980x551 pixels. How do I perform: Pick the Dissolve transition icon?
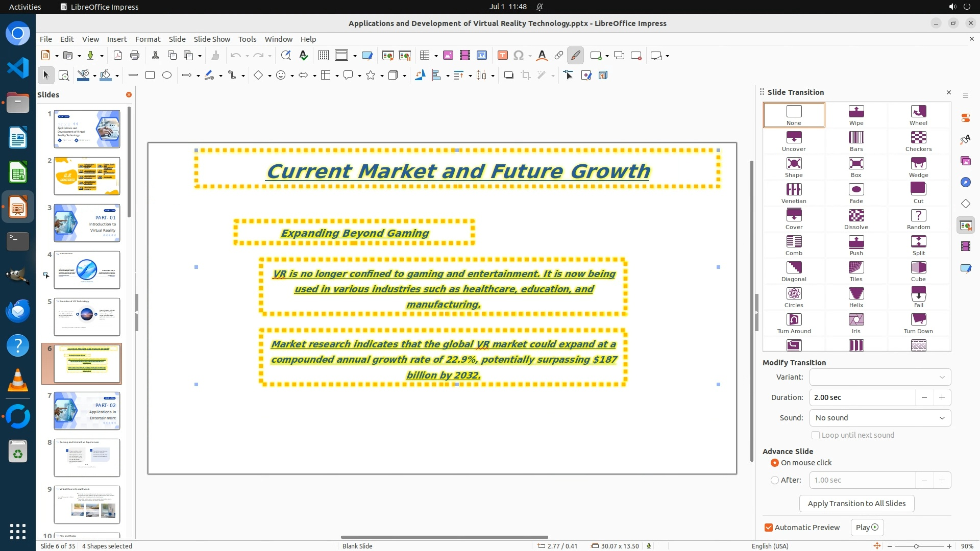point(856,219)
